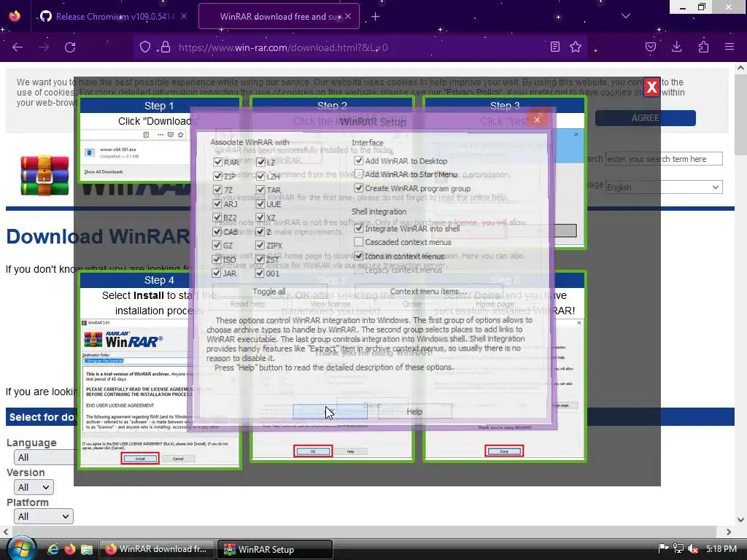
Task: Toggle Add WinRAR to Desktop checkbox
Action: click(x=359, y=160)
